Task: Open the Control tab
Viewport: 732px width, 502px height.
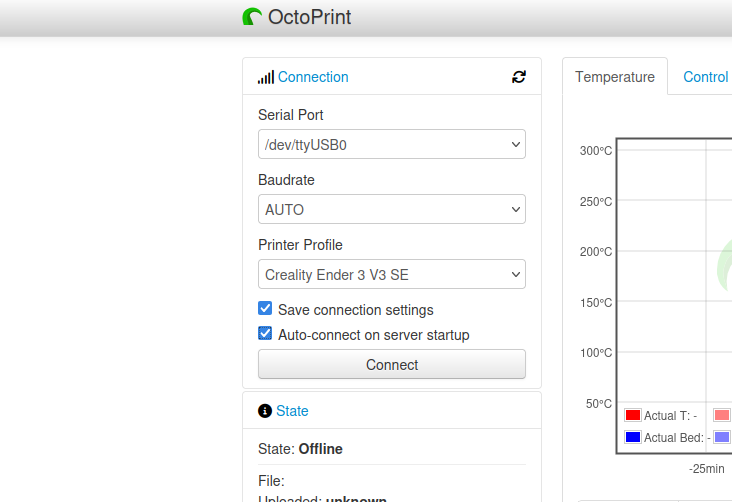Action: [705, 77]
